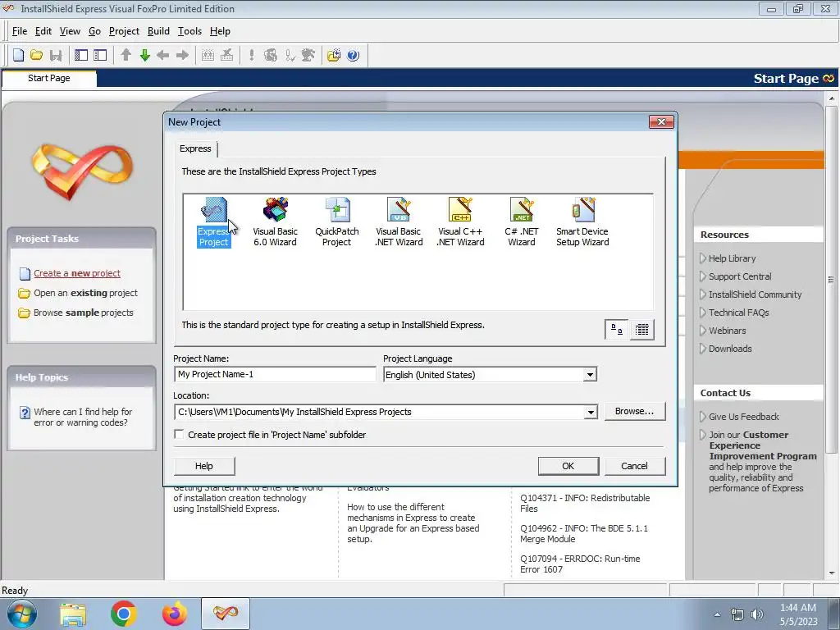The width and height of the screenshot is (840, 630).
Task: Select the Smart Device Setup Wizard icon
Action: coord(583,221)
